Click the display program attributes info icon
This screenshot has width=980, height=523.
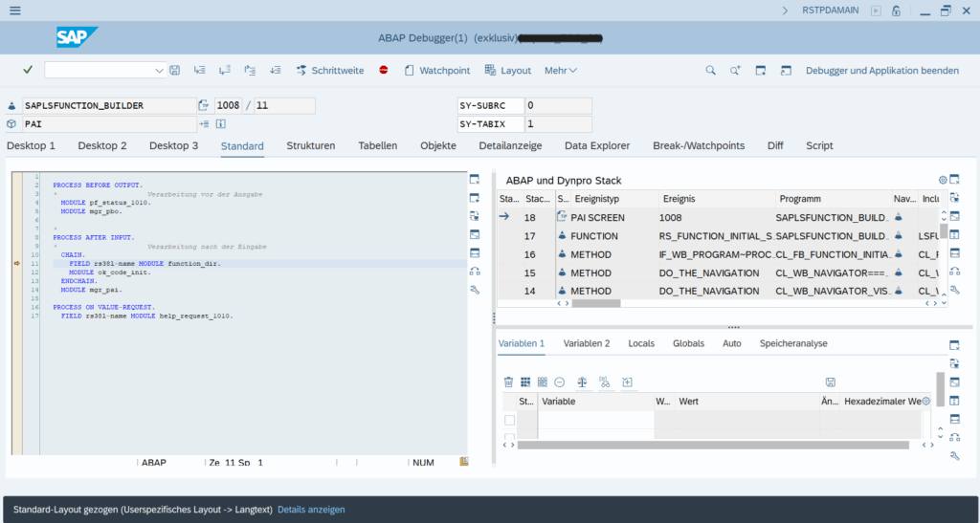point(221,124)
